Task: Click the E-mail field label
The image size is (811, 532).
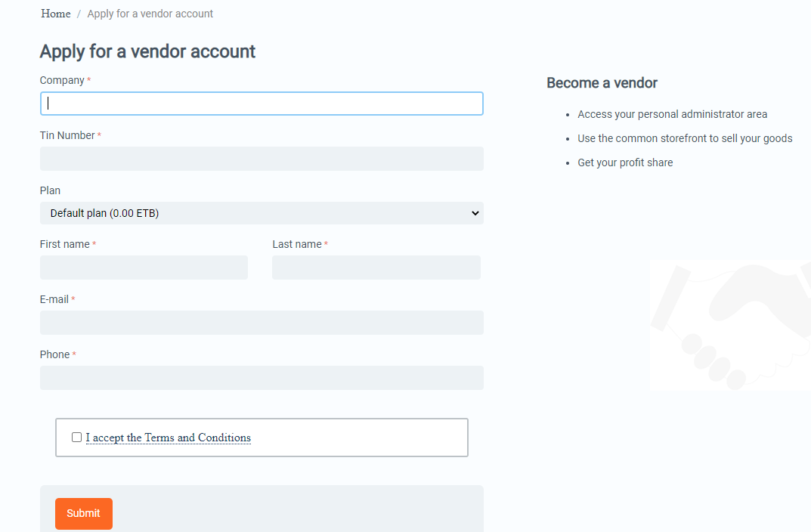Action: coord(54,299)
